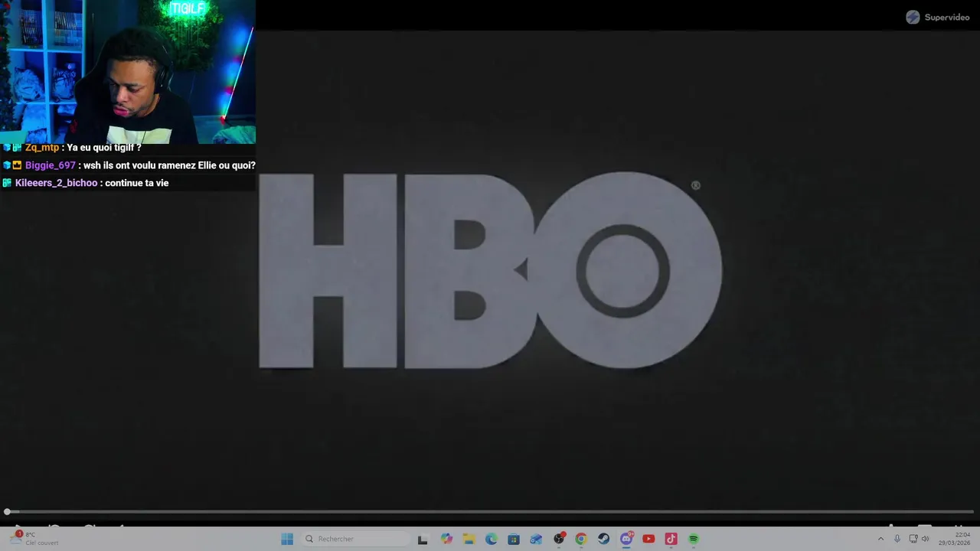Open the taskbar app with red notification dot
The height and width of the screenshot is (551, 980).
[559, 539]
